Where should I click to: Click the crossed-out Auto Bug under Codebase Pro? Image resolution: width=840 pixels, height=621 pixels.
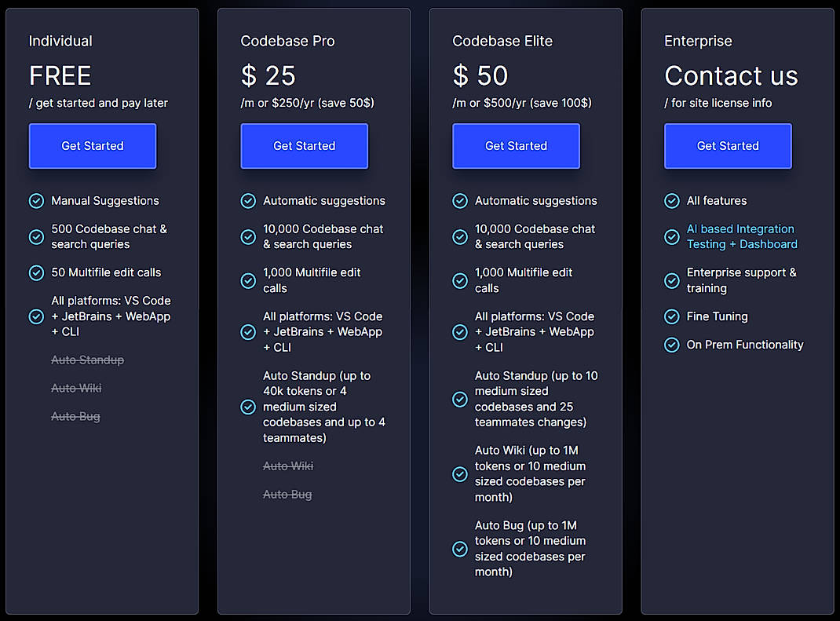(x=287, y=494)
